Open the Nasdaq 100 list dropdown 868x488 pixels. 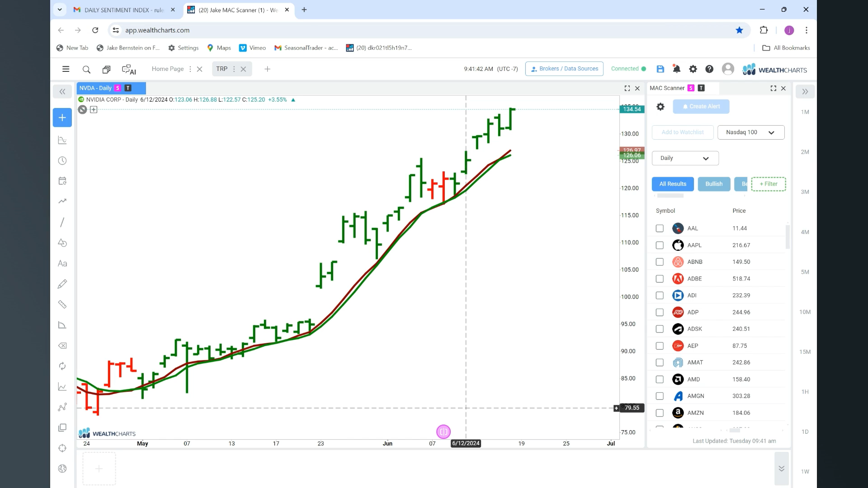[x=751, y=132]
